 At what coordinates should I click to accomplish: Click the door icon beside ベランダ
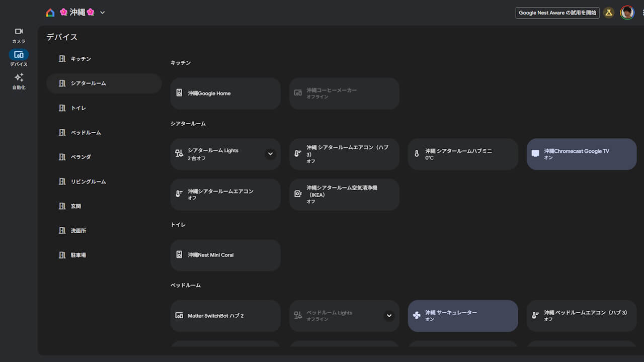tap(62, 157)
